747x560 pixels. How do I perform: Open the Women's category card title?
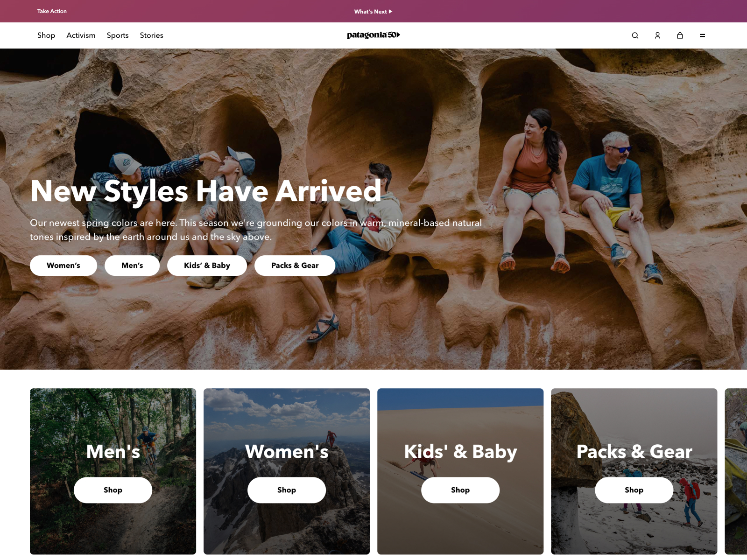pos(287,452)
